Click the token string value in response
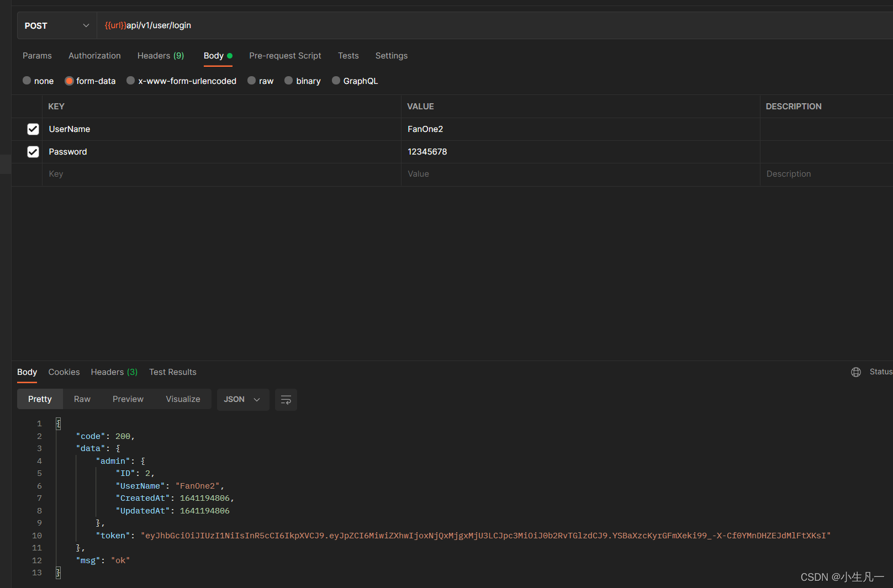The width and height of the screenshot is (893, 588). [485, 536]
